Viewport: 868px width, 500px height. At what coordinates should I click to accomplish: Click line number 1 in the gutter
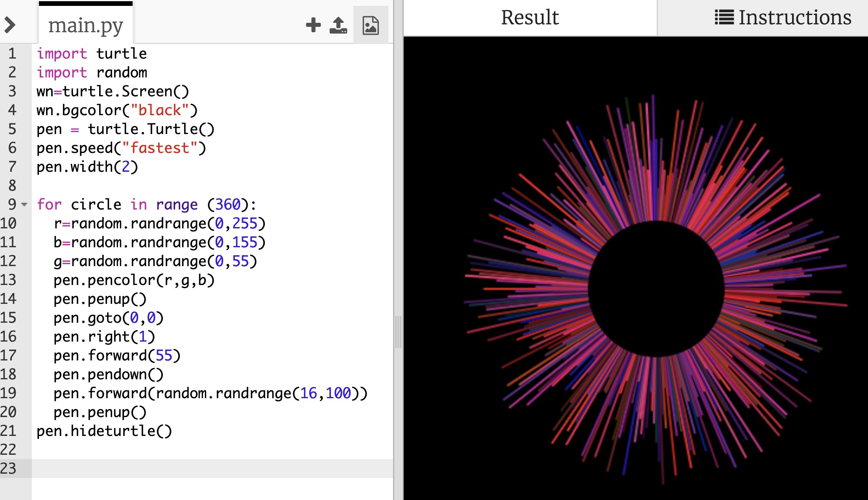pos(12,53)
